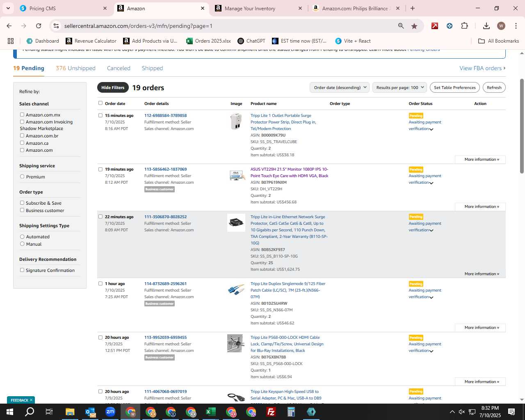Open FileZilla from taskbar
Viewport: 525px width, 420px height.
click(271, 412)
